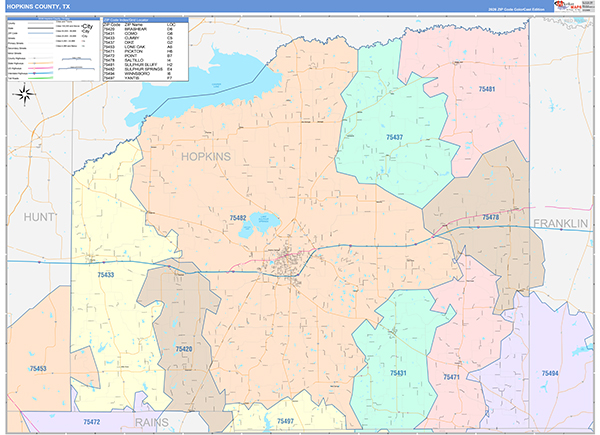Click the FRANKLIN county label

point(562,223)
